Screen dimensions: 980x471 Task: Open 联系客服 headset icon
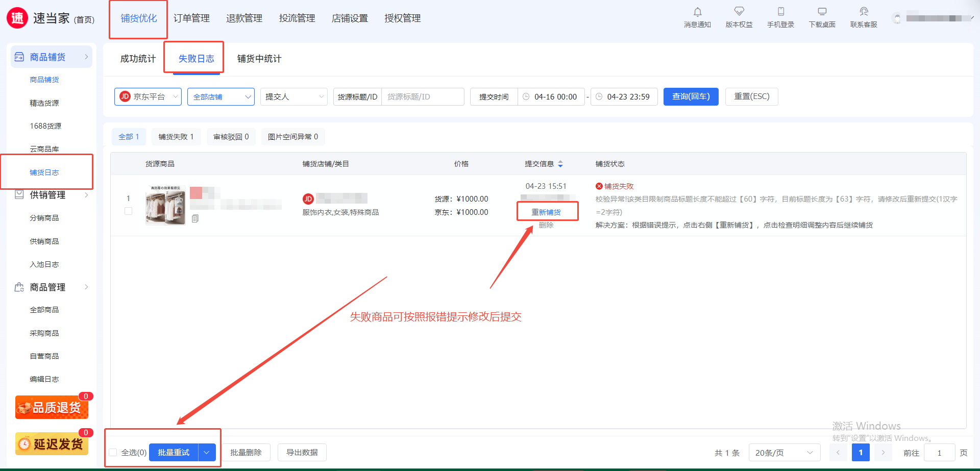[x=863, y=12]
